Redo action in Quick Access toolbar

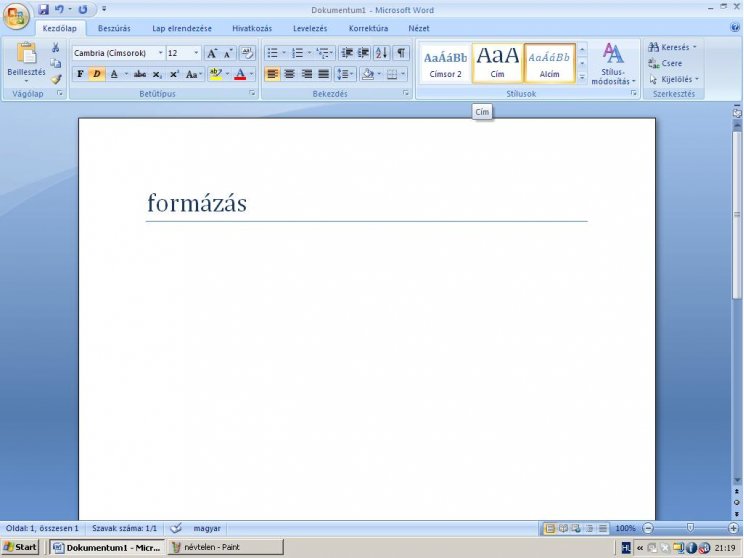(83, 9)
